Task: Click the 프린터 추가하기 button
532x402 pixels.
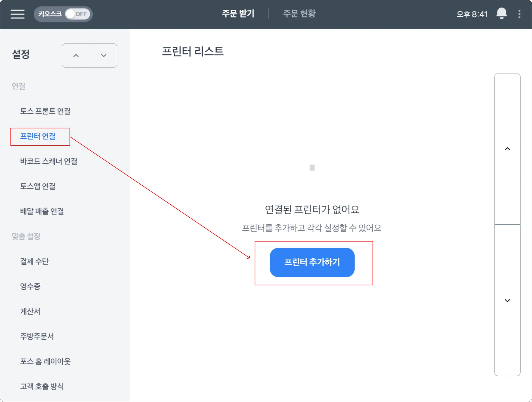Action: tap(312, 262)
